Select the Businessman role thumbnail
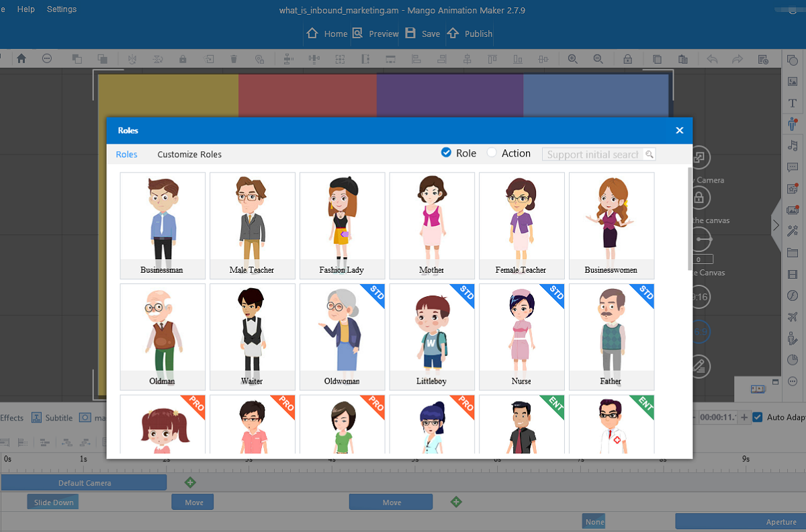Viewport: 806px width, 532px height. click(163, 226)
